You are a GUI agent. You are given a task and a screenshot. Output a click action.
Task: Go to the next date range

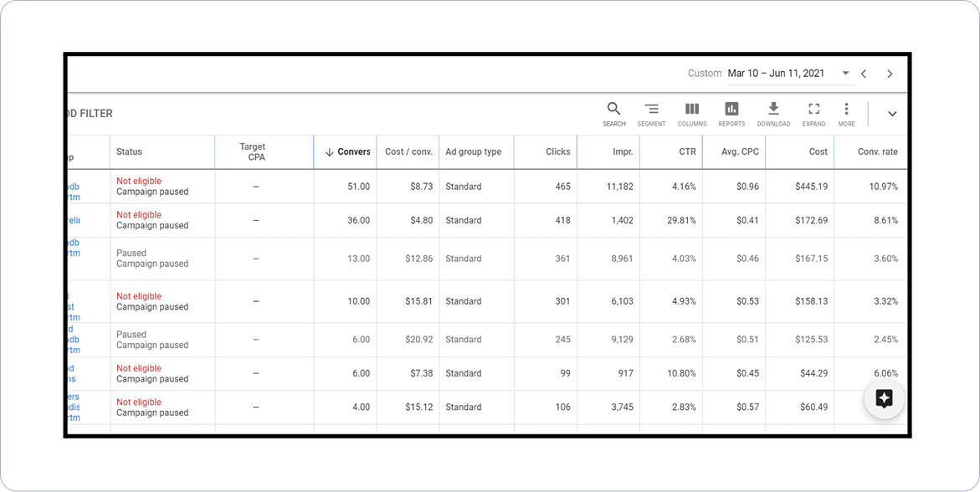tap(890, 74)
